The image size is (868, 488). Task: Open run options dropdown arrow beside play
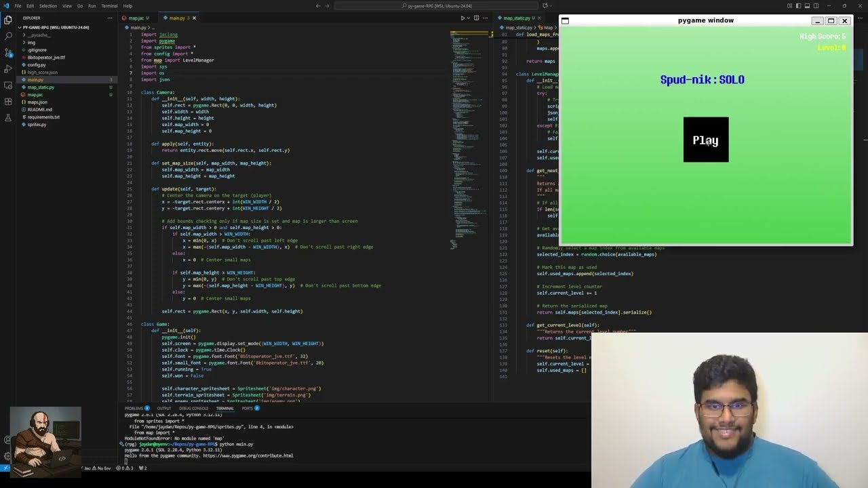pos(469,18)
